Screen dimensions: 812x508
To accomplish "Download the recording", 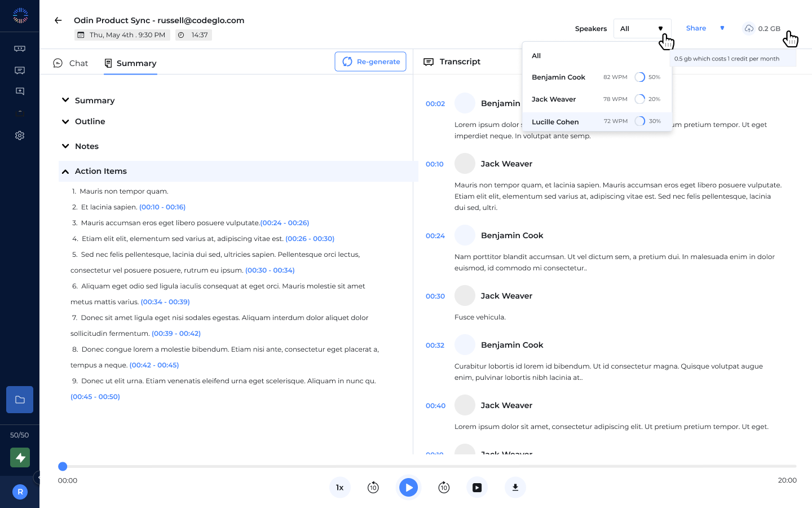I will click(x=515, y=487).
